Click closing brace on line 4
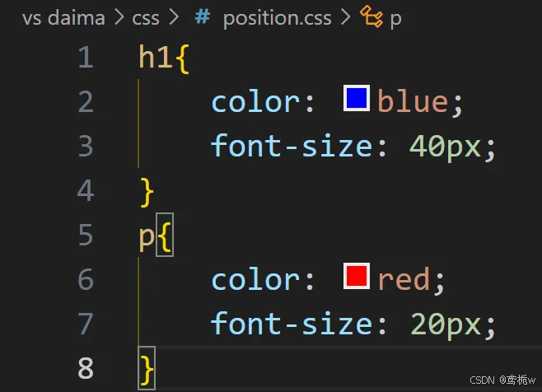The image size is (542, 392). [147, 192]
